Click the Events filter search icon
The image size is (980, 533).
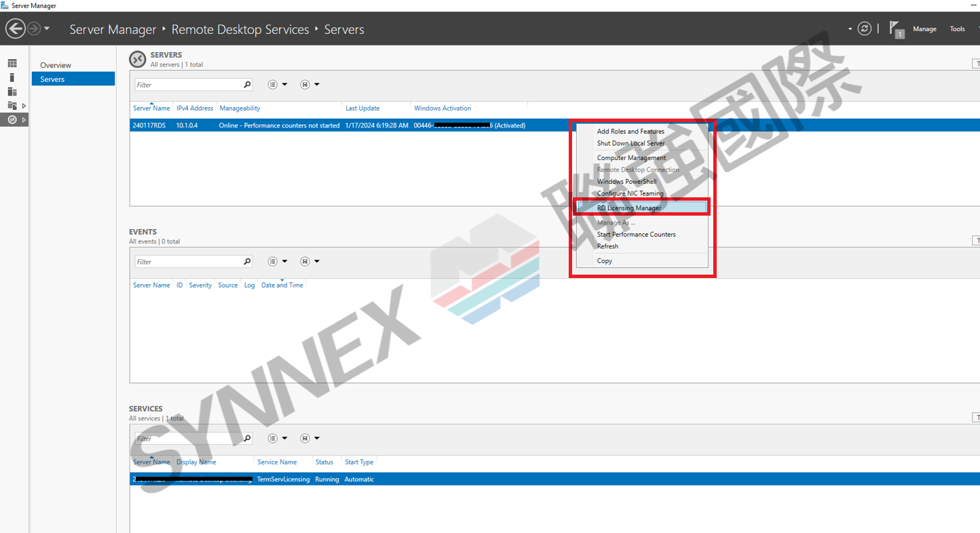click(247, 262)
